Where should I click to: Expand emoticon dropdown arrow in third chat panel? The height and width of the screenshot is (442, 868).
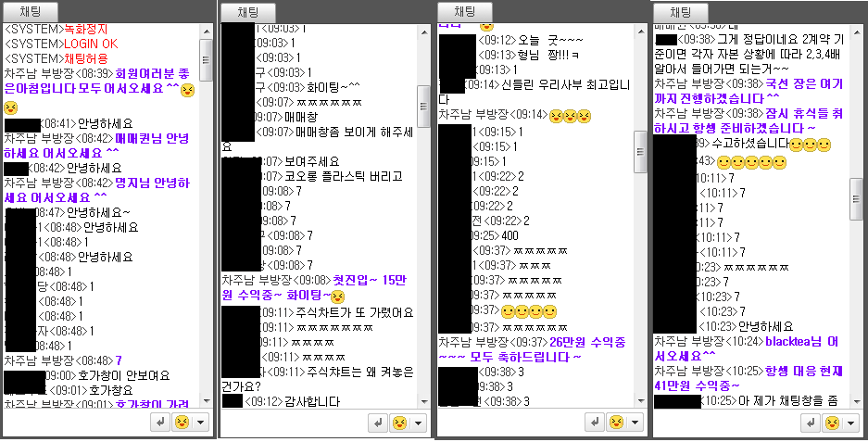click(635, 423)
